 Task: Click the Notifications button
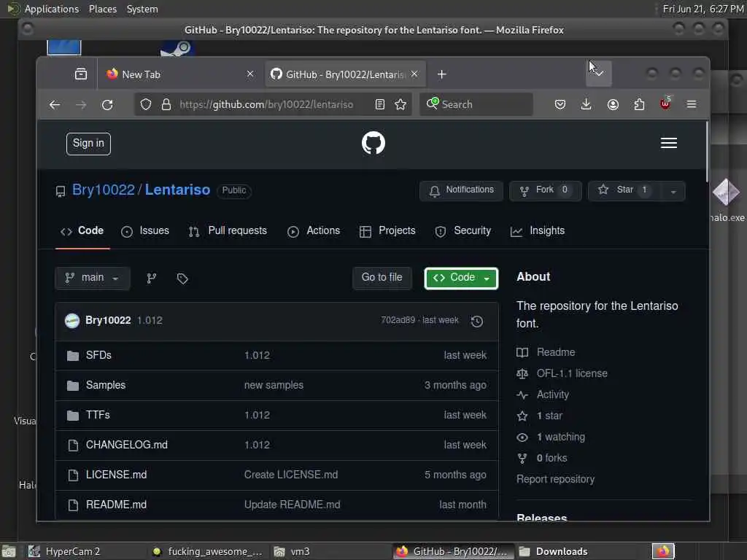pos(461,190)
